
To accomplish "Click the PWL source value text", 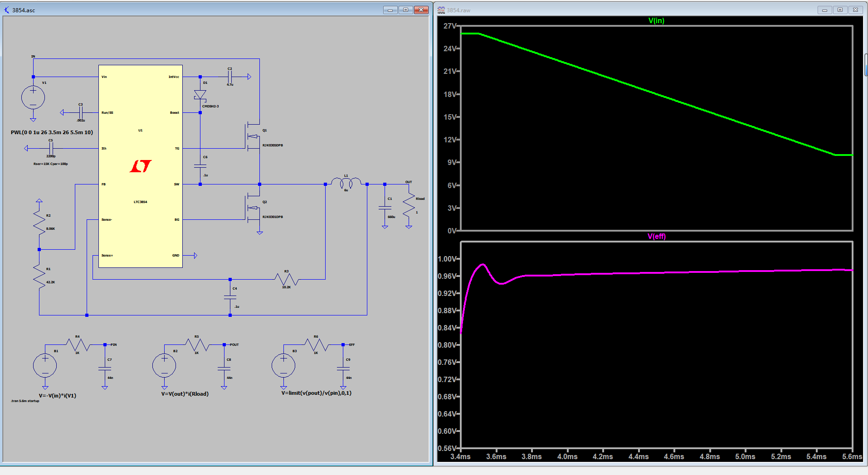I will pos(52,132).
